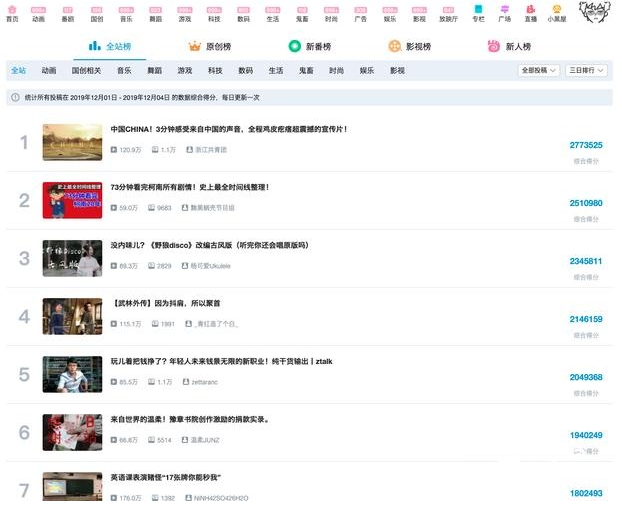Screen dimensions: 622x506
Task: Open the 首页 home icon
Action: click(12, 14)
